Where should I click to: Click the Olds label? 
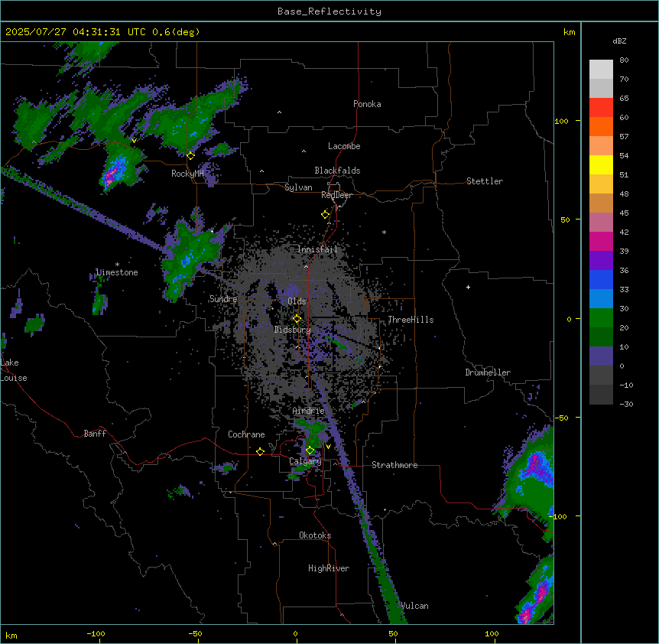pyautogui.click(x=297, y=301)
